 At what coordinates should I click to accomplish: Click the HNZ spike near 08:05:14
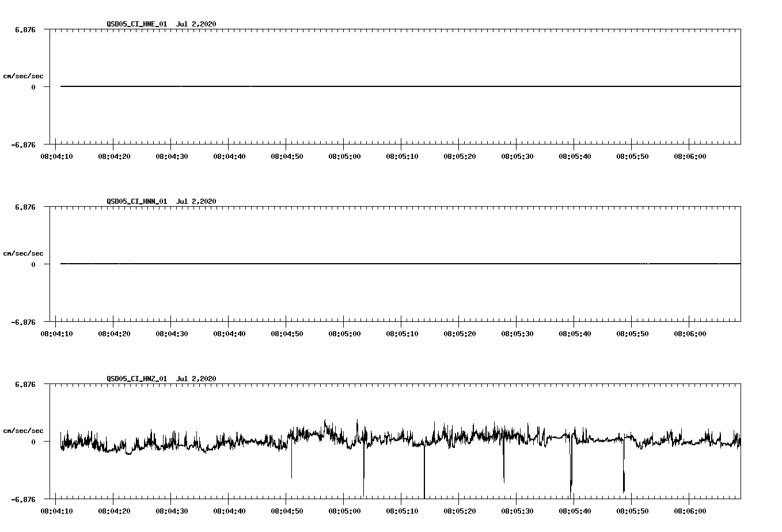[x=424, y=471]
